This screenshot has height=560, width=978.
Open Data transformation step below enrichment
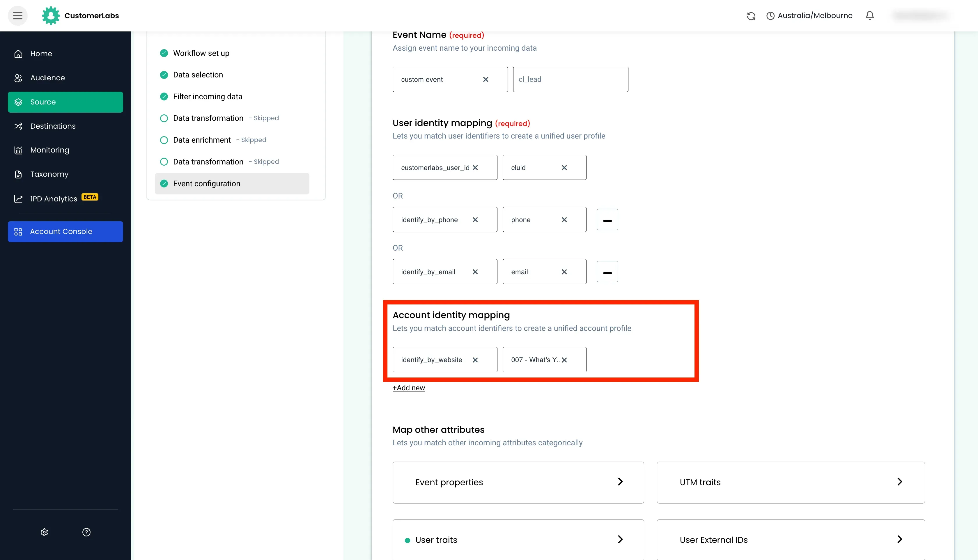click(x=232, y=162)
